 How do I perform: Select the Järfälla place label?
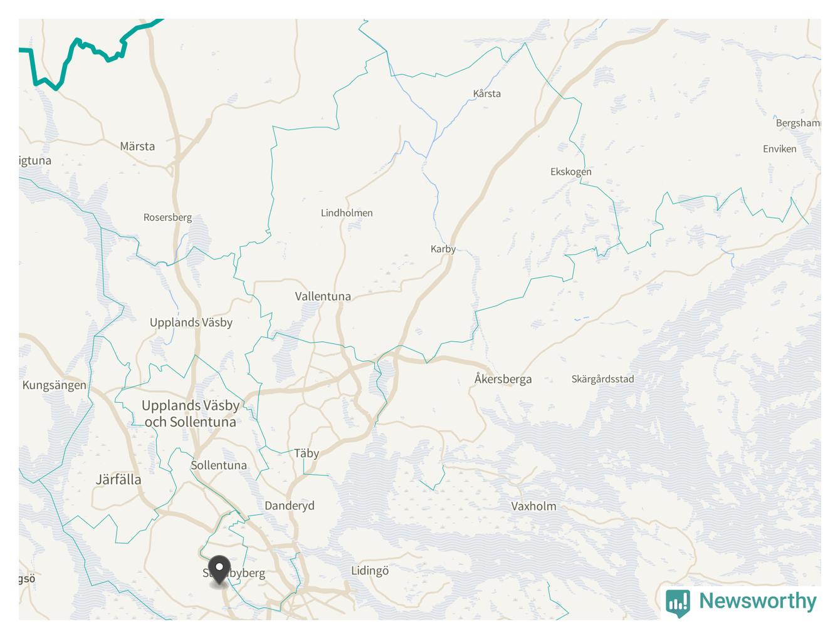coord(118,480)
